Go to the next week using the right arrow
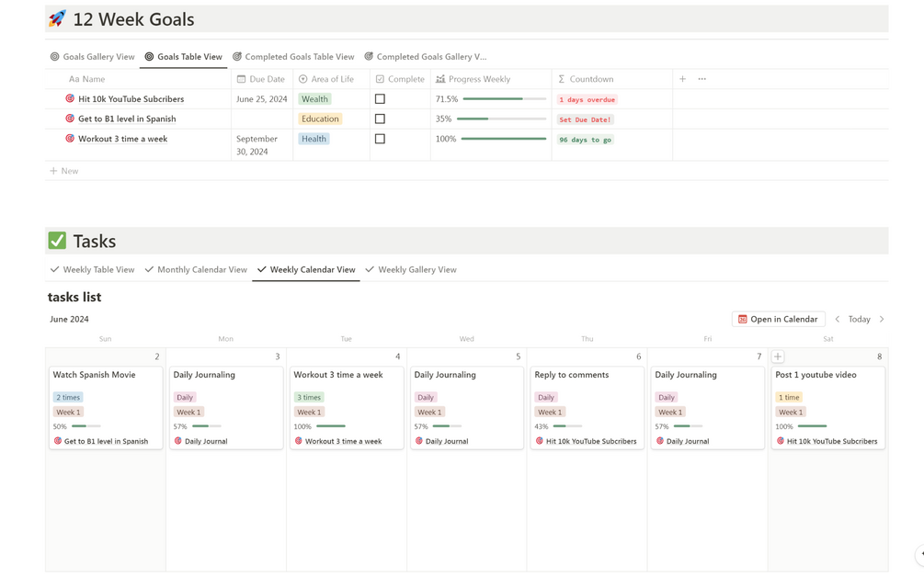The height and width of the screenshot is (577, 924). (882, 319)
